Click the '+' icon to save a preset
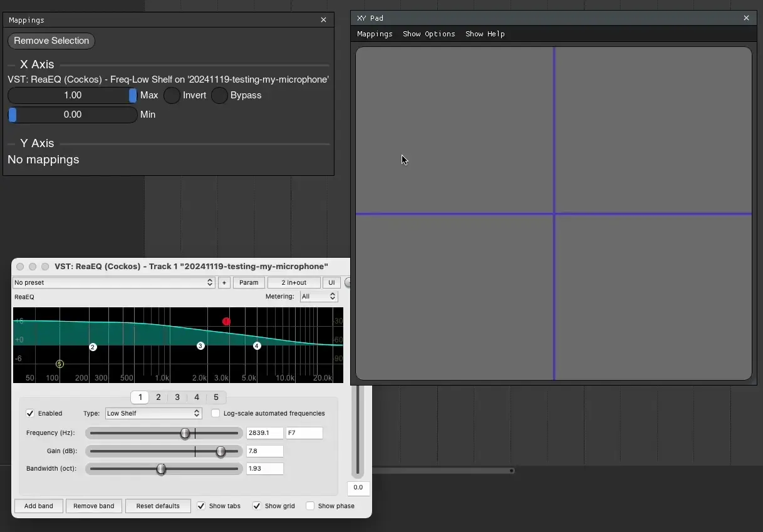This screenshot has height=532, width=763. tap(224, 282)
